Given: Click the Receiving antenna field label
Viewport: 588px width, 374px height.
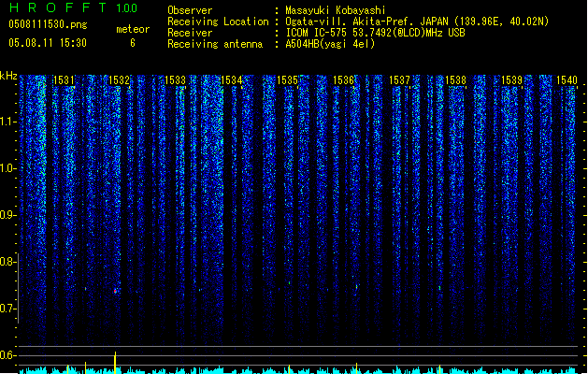Looking at the screenshot, I should pyautogui.click(x=215, y=44).
